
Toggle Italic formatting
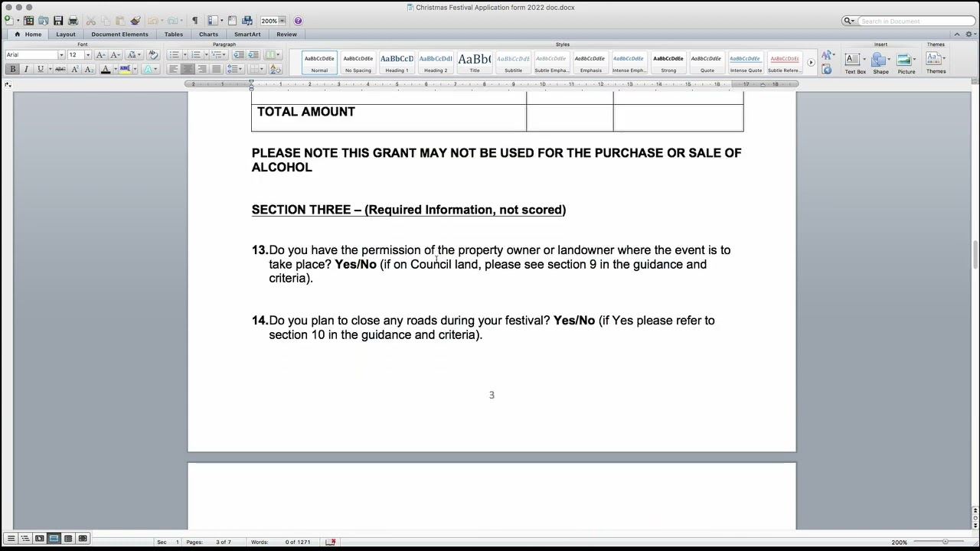26,69
